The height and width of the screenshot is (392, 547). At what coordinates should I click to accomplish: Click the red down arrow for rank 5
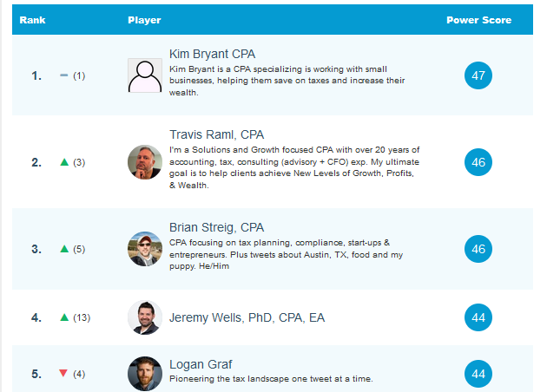click(63, 374)
